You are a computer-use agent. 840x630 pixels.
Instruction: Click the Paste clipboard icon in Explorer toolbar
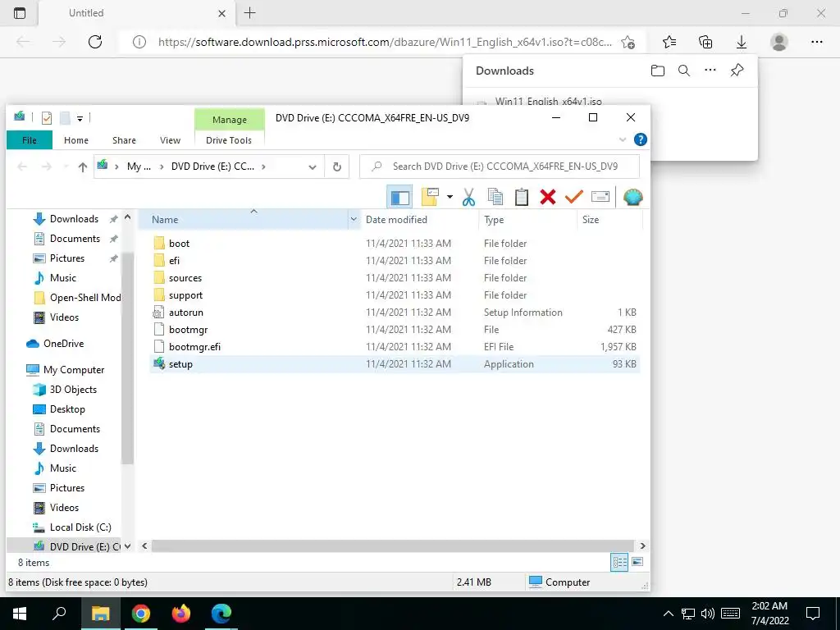(521, 197)
